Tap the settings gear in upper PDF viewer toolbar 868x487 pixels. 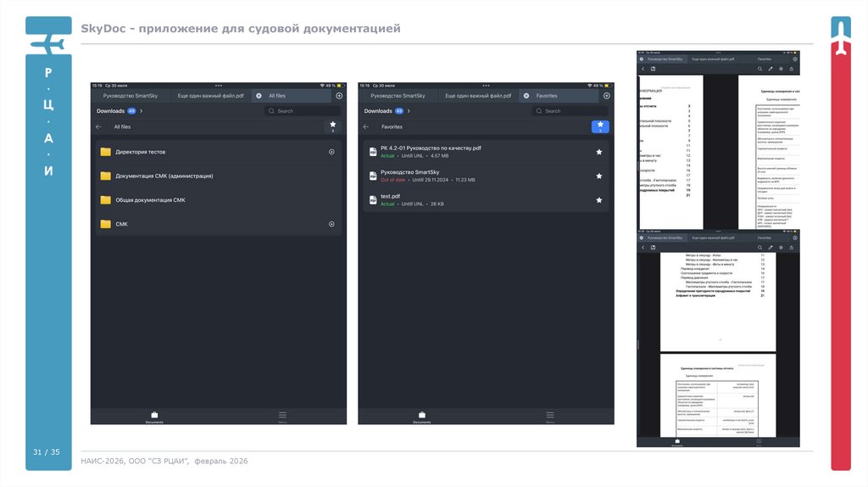(781, 69)
